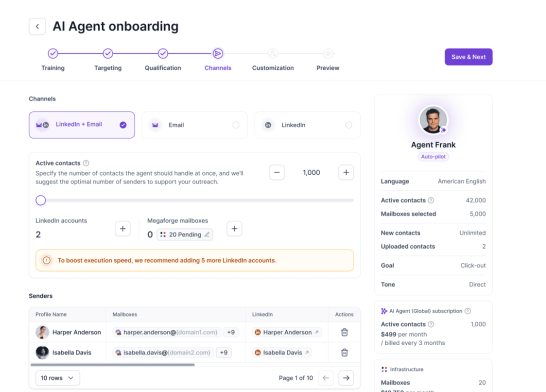Viewport: 546px width, 392px height.
Task: Select the Email only channel radio
Action: 235,125
